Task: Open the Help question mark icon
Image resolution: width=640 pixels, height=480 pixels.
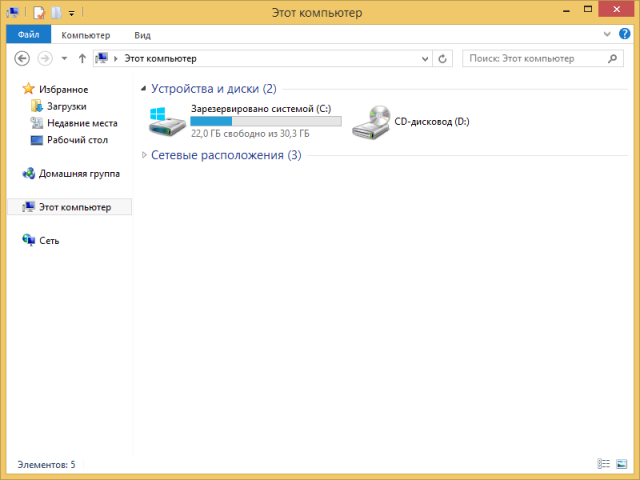Action: (x=625, y=34)
